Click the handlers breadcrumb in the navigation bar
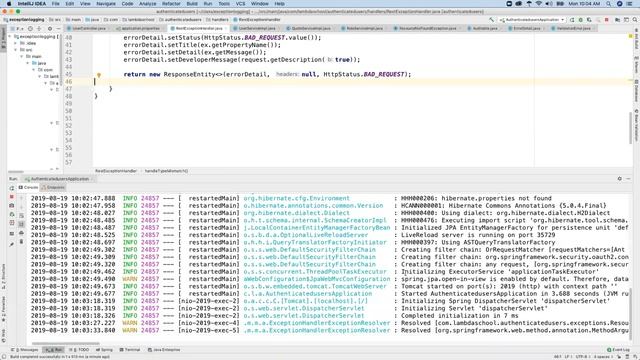The height and width of the screenshot is (360, 640). click(x=217, y=20)
